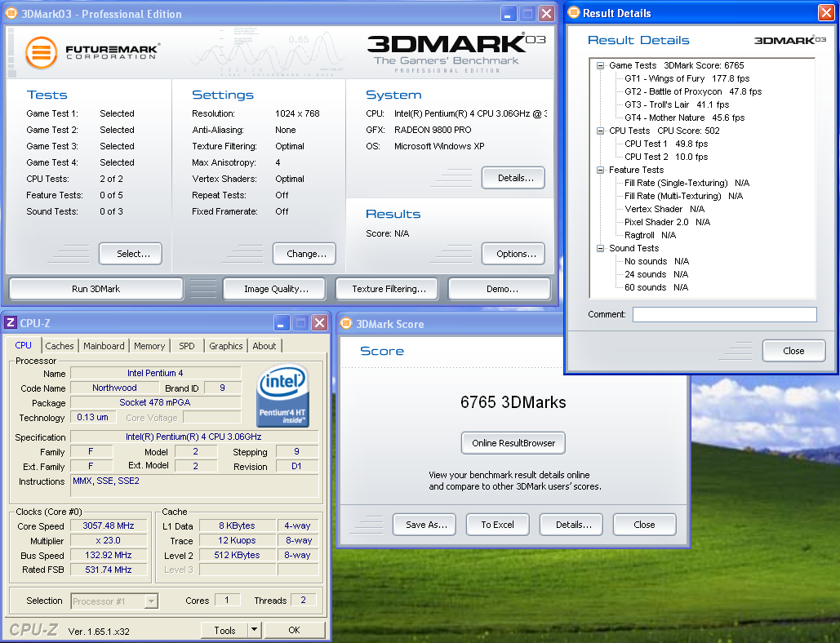Click the Code Name value Northwood
Screen dimensions: 840x643
pyautogui.click(x=114, y=388)
